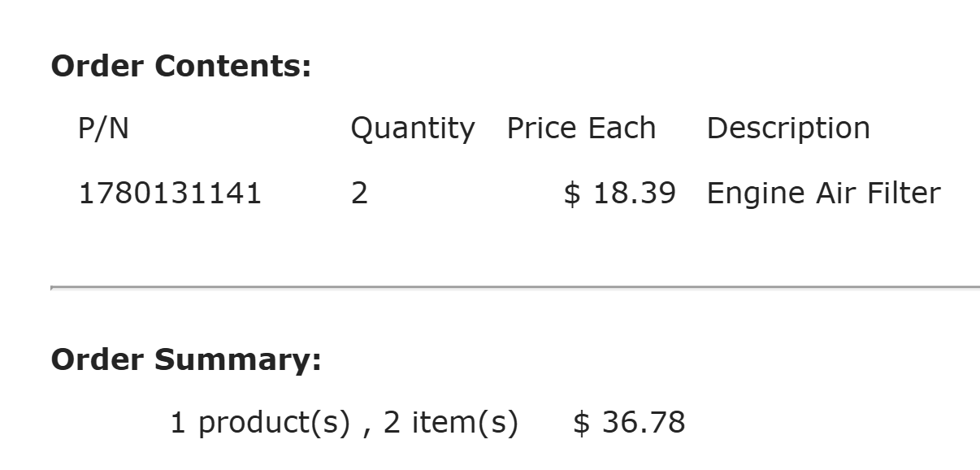980x470 pixels.
Task: Click the "Order Contents:" heading
Action: (x=181, y=67)
